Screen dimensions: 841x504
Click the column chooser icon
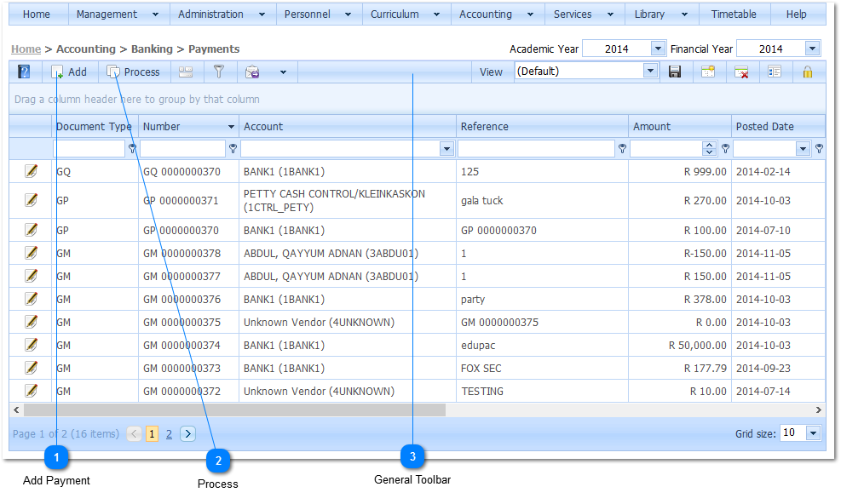click(x=775, y=72)
